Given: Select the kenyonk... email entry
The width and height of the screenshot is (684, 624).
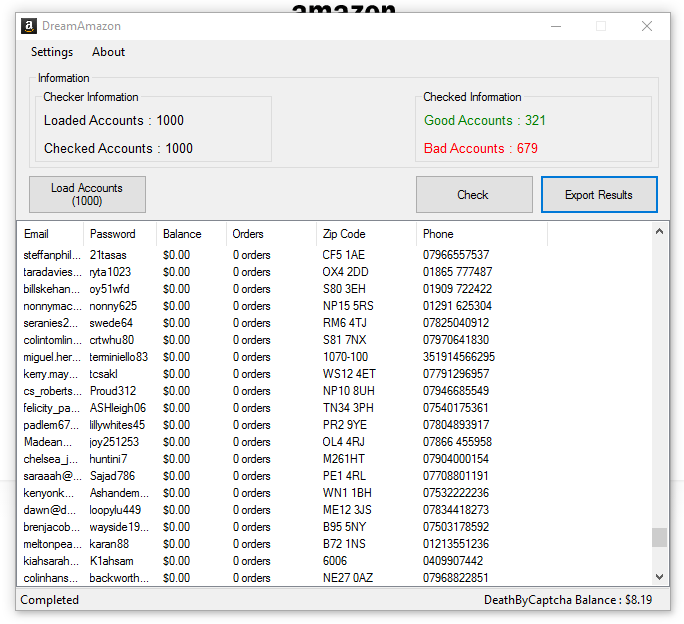Looking at the screenshot, I should point(48,493).
